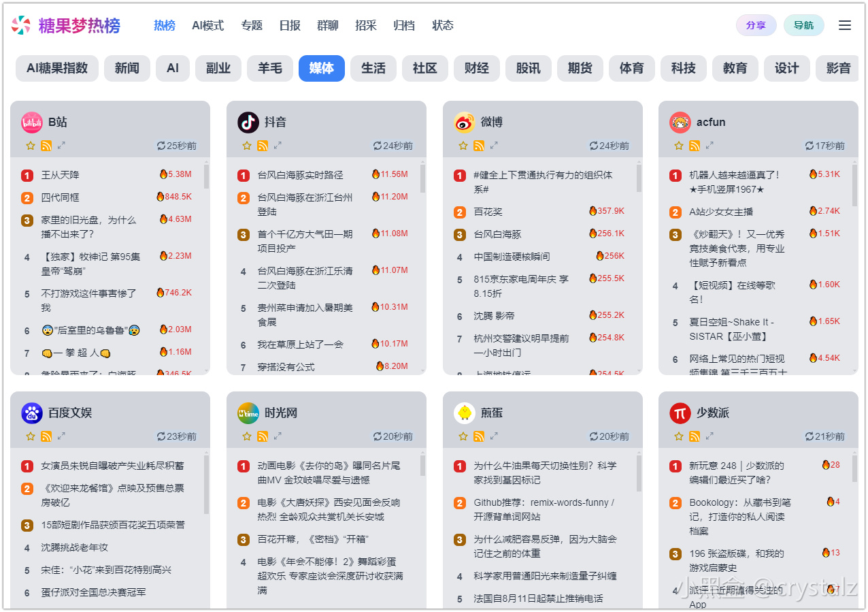The width and height of the screenshot is (868, 612).
Task: Click the acfun logo icon
Action: click(x=680, y=123)
